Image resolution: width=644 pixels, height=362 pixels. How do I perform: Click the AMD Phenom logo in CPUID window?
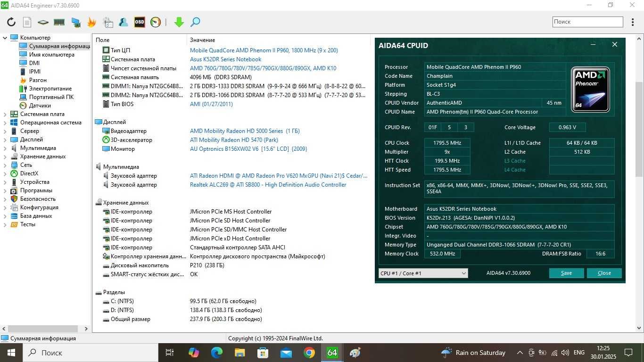[x=590, y=89]
